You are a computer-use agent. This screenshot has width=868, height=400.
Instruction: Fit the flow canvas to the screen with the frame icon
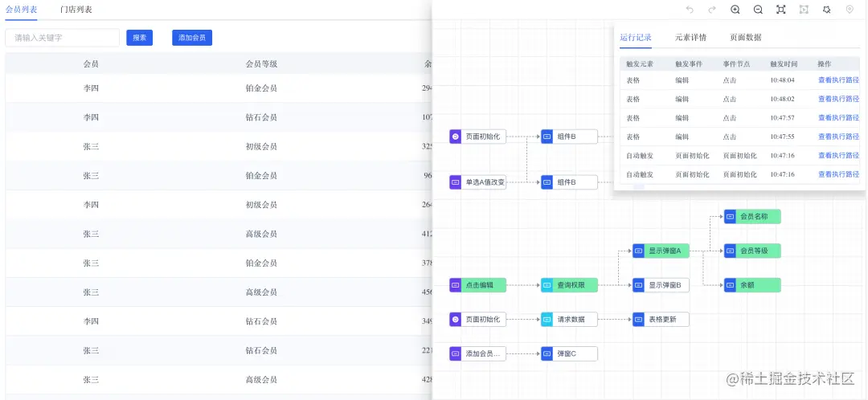(780, 10)
